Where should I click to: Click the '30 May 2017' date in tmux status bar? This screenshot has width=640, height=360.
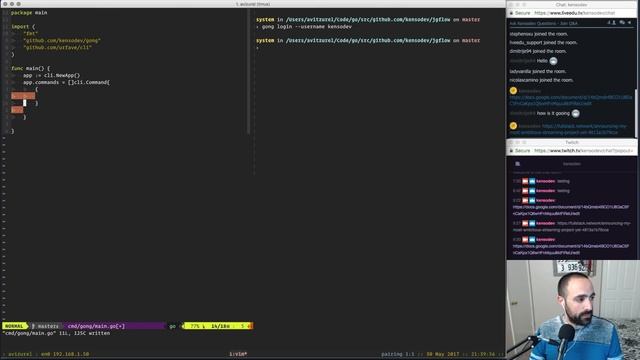[443, 354]
